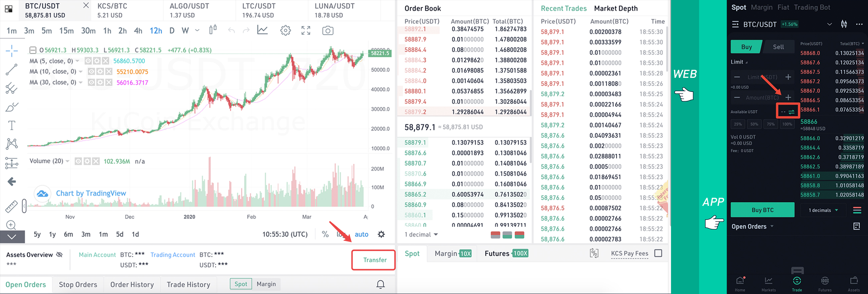Select the trend line drawing tool
This screenshot has height=294, width=868.
[x=11, y=69]
